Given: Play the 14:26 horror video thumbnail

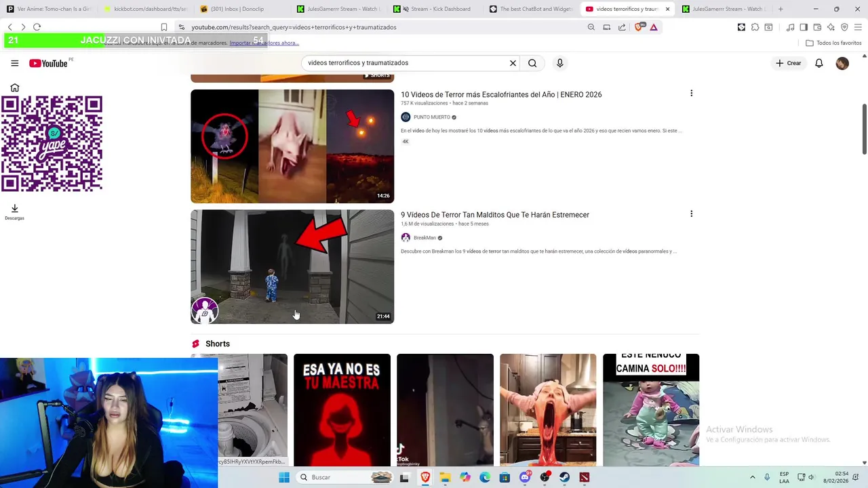Looking at the screenshot, I should (292, 146).
